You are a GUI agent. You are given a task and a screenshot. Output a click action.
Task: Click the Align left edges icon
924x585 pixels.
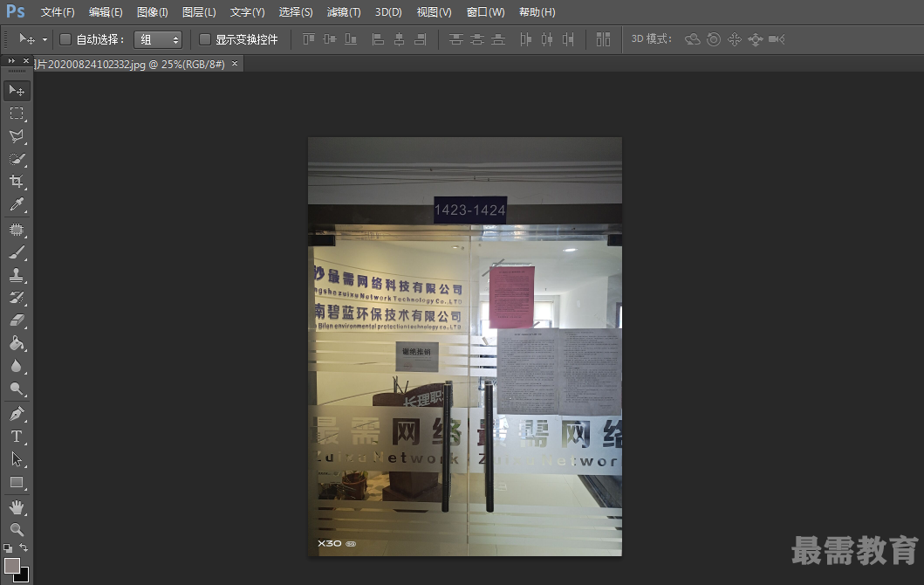click(379, 39)
